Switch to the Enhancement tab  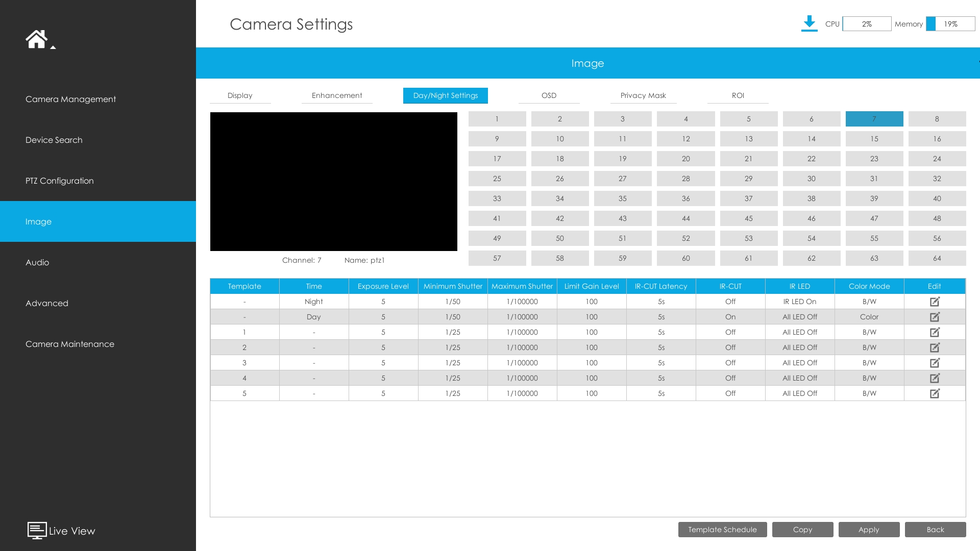[x=337, y=95]
